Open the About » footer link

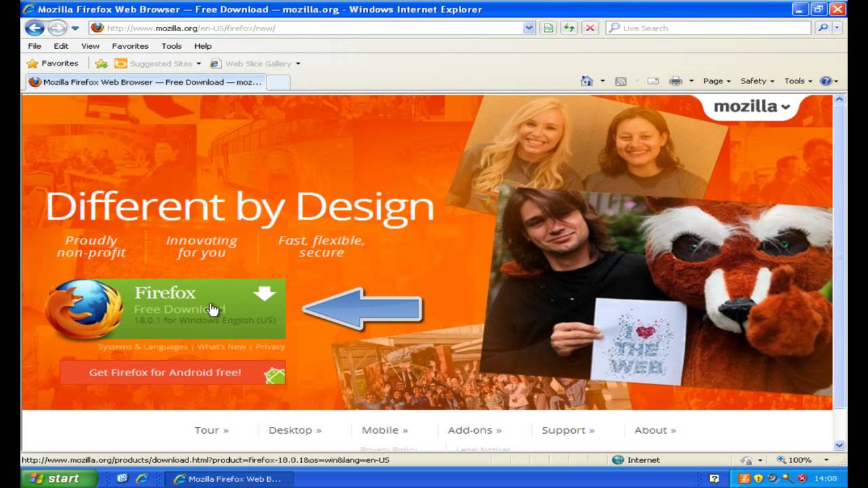point(655,430)
